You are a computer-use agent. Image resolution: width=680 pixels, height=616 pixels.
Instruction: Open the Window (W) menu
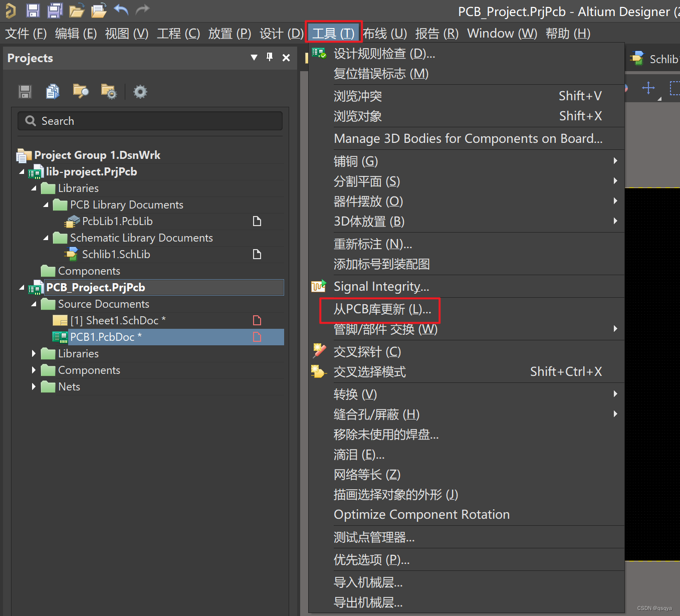[502, 34]
